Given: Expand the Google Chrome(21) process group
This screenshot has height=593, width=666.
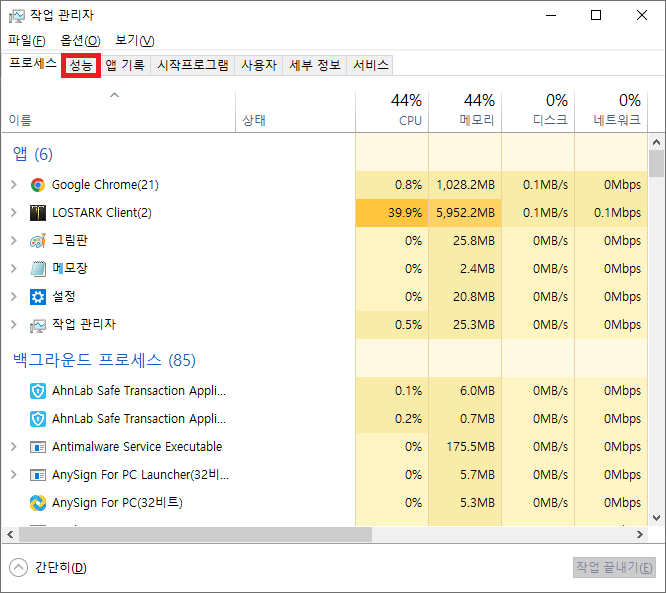Looking at the screenshot, I should pos(14,185).
